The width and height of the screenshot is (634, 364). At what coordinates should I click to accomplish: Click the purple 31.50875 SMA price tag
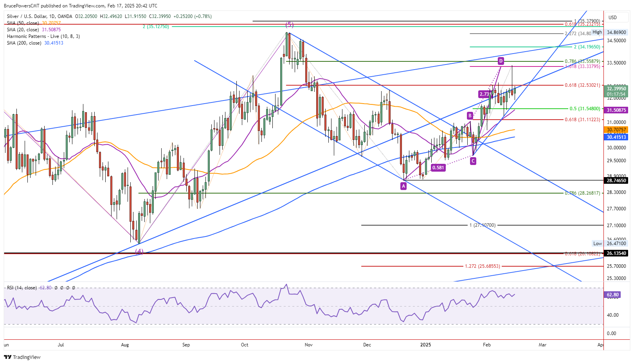(616, 110)
